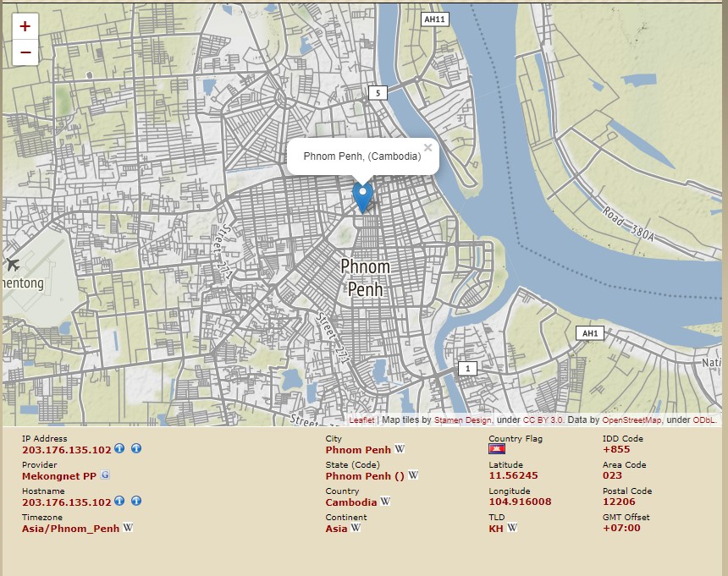Open Wikipedia icon beside Asia/Phnom_Penh timezone

[x=128, y=528]
